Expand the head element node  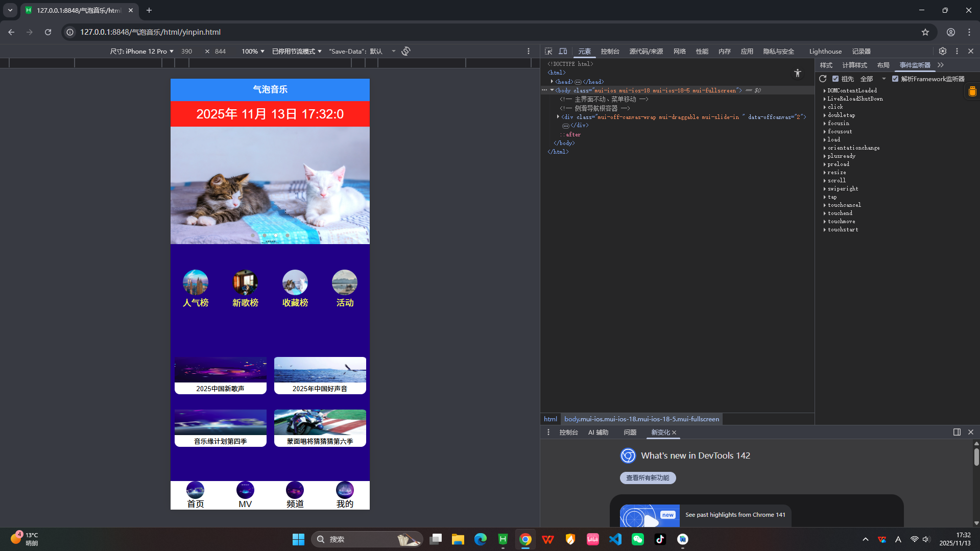pyautogui.click(x=552, y=82)
